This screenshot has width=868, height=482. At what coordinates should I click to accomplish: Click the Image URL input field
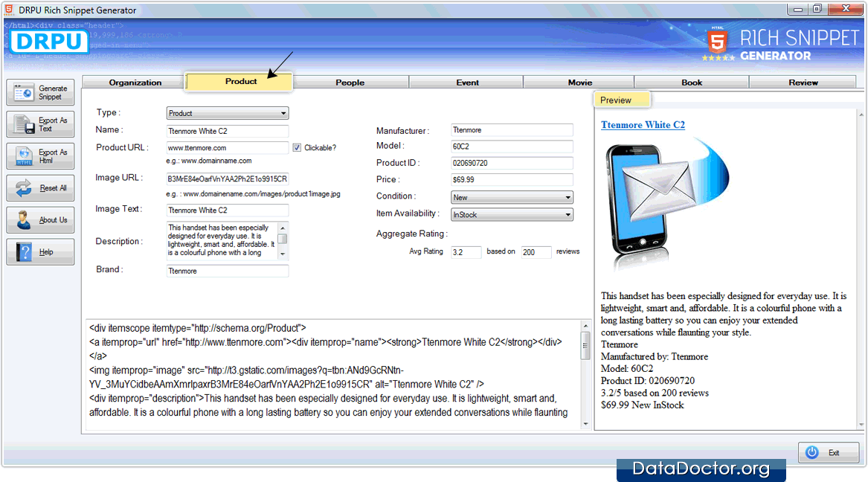(228, 179)
